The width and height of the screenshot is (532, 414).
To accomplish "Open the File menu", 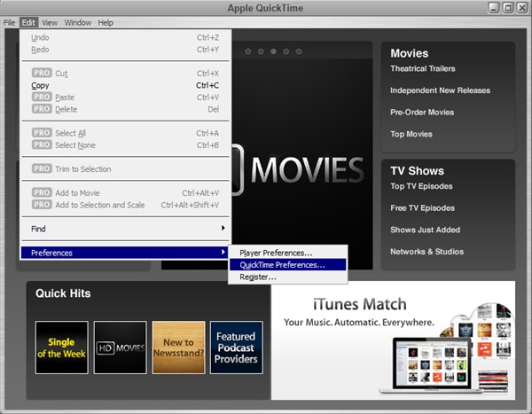I will pyautogui.click(x=10, y=23).
